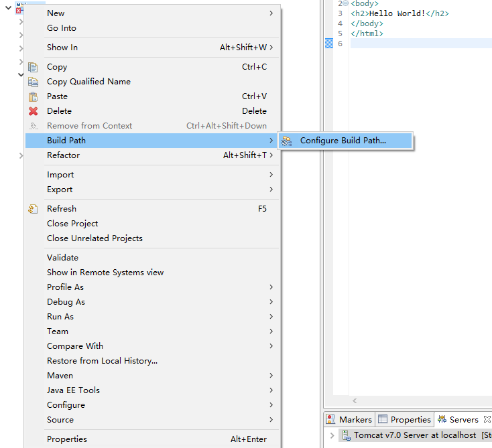Click the Tomcat server icon
The height and width of the screenshot is (448, 492).
[x=347, y=435]
